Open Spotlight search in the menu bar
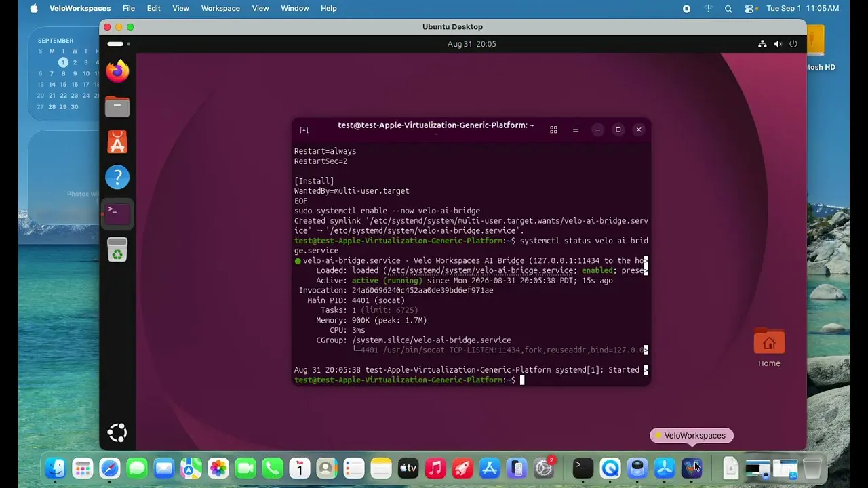This screenshot has width=868, height=488. 728,9
